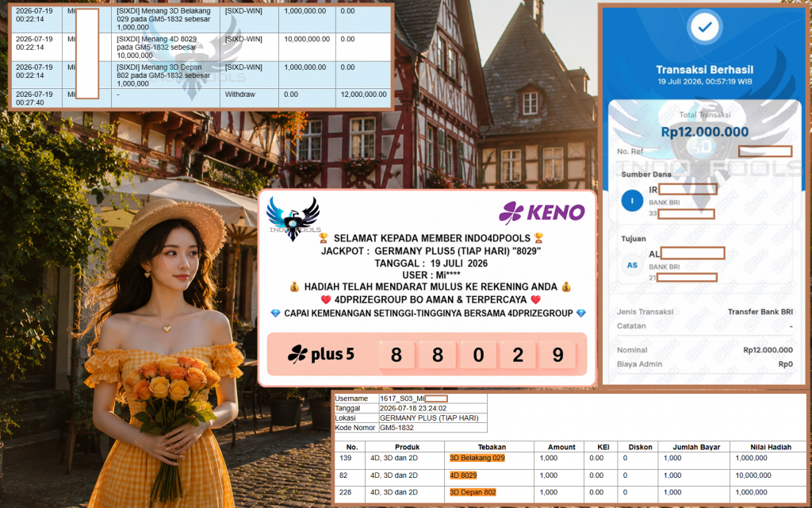The image size is (812, 508).
Task: Click bet row number "139"
Action: pyautogui.click(x=346, y=458)
